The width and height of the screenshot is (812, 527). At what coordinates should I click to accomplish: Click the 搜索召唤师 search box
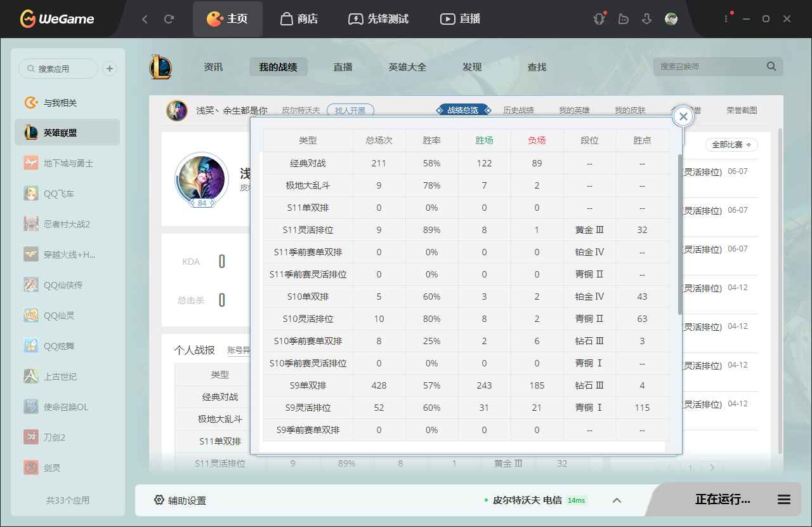coord(710,66)
